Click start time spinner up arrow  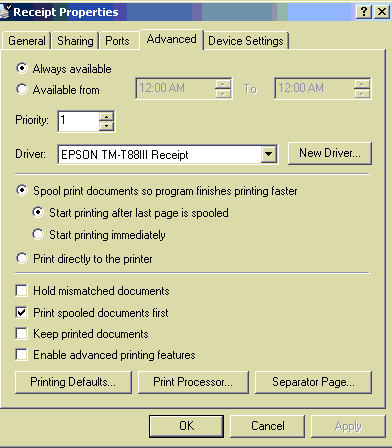[223, 84]
